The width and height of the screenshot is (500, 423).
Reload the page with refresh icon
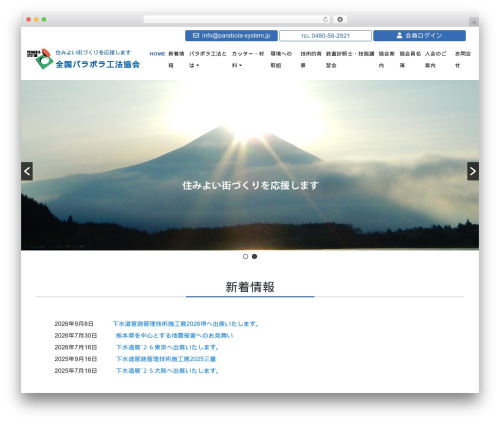coord(325,19)
